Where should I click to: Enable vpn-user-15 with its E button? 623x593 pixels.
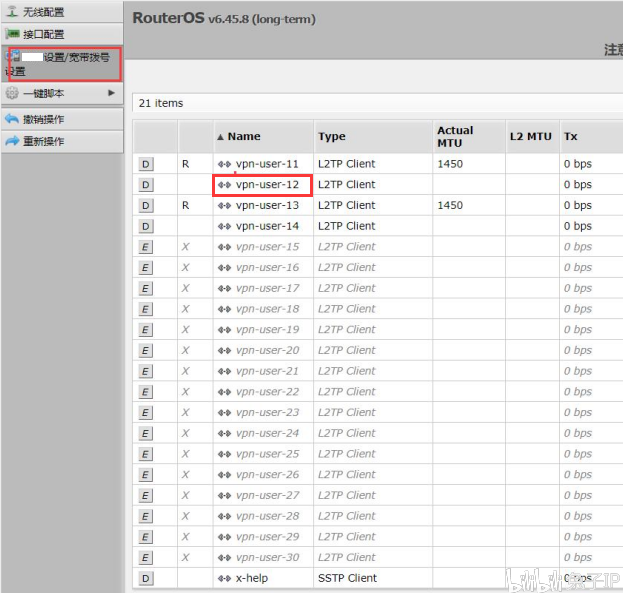click(x=145, y=247)
